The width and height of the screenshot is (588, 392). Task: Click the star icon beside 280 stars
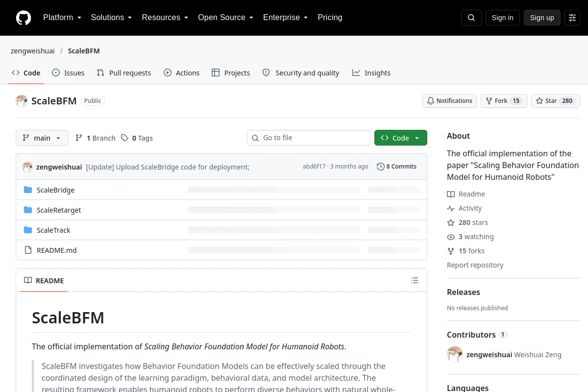pos(451,222)
